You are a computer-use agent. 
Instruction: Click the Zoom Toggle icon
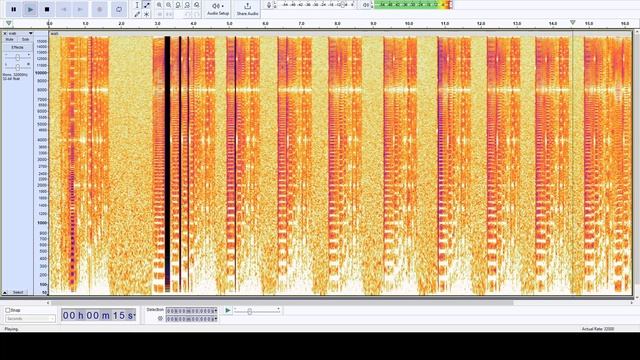point(197,5)
